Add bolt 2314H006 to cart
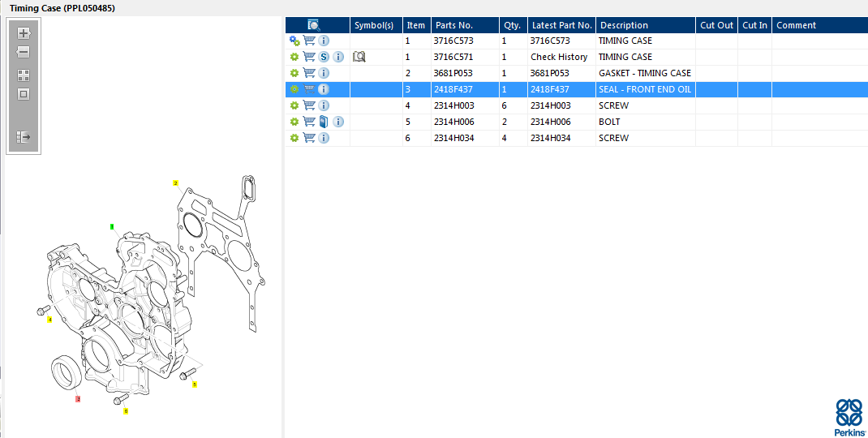The image size is (868, 438). click(x=309, y=122)
